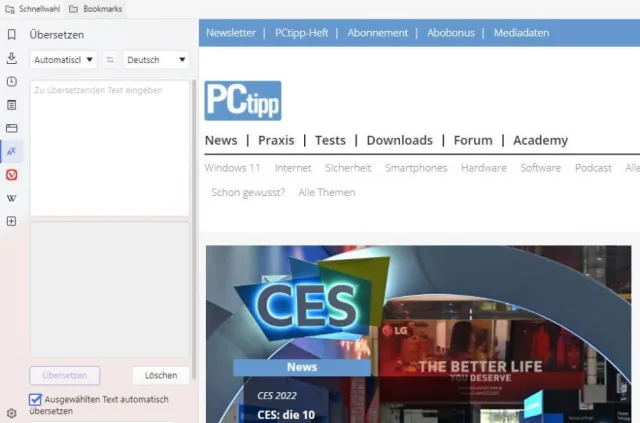Open the 'CES: die 10' headline
640x423 pixels.
tap(286, 415)
